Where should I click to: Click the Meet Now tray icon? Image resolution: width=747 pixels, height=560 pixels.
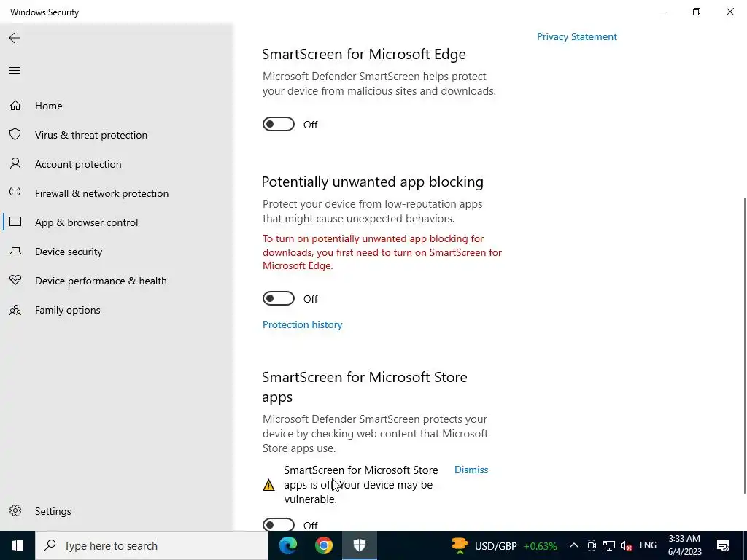pyautogui.click(x=592, y=545)
